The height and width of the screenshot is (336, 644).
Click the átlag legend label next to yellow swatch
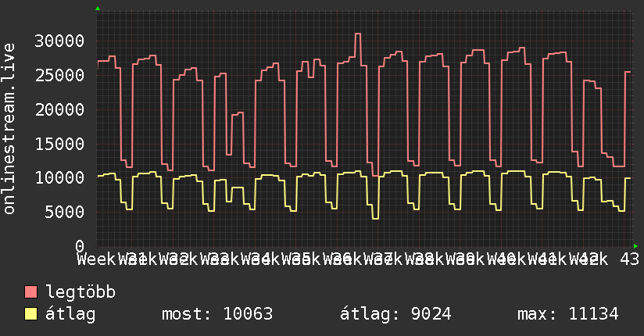click(x=70, y=314)
